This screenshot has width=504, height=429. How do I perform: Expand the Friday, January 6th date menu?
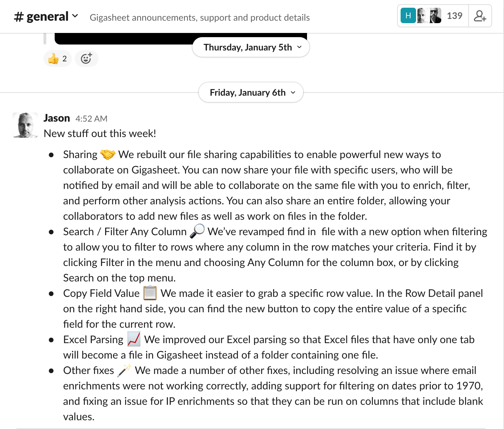pyautogui.click(x=251, y=93)
